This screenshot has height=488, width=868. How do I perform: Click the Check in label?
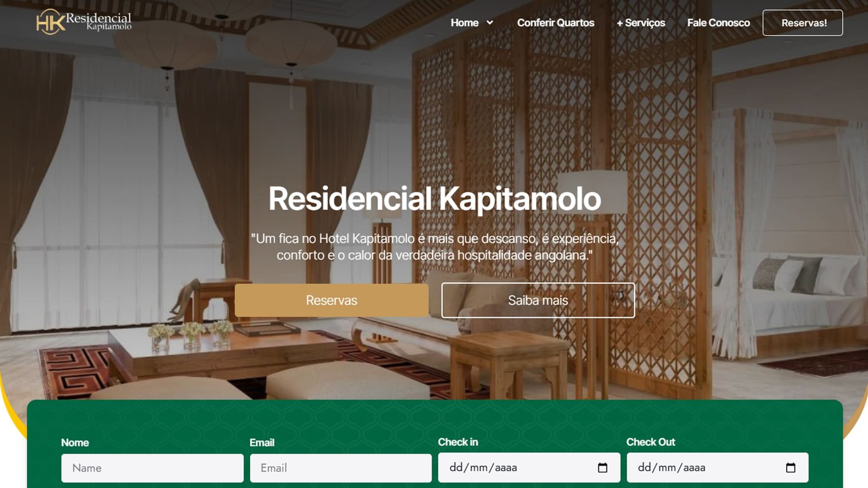[x=458, y=442]
